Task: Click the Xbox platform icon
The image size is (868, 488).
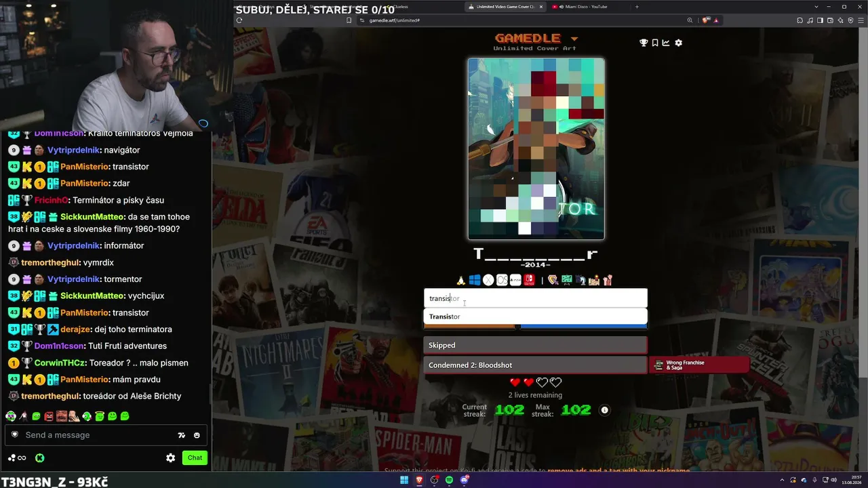Action: pos(488,280)
